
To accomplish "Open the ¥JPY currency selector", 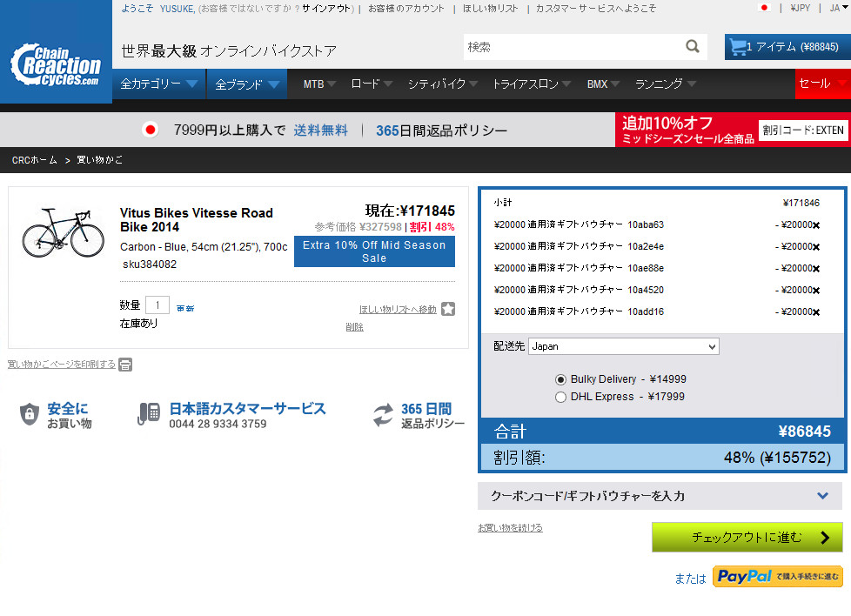I will coord(800,8).
